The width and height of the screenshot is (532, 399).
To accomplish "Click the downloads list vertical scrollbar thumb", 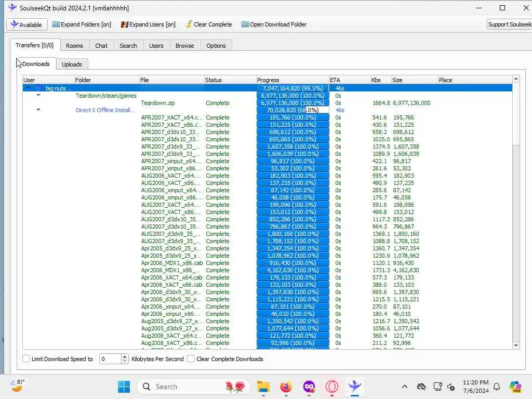I will pyautogui.click(x=516, y=114).
